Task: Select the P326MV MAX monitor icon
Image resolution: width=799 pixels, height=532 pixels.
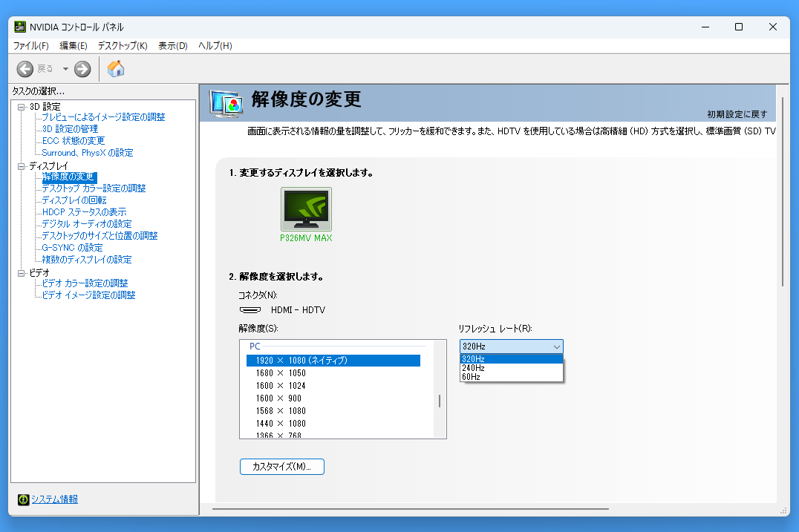Action: click(306, 209)
